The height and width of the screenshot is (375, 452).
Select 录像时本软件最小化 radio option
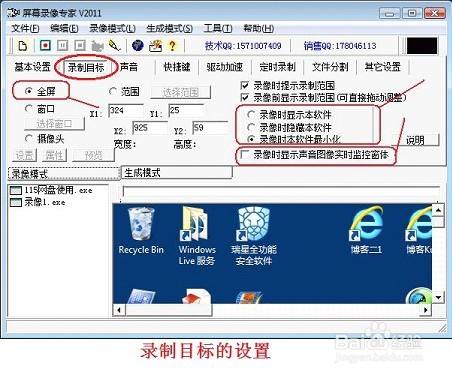(251, 139)
